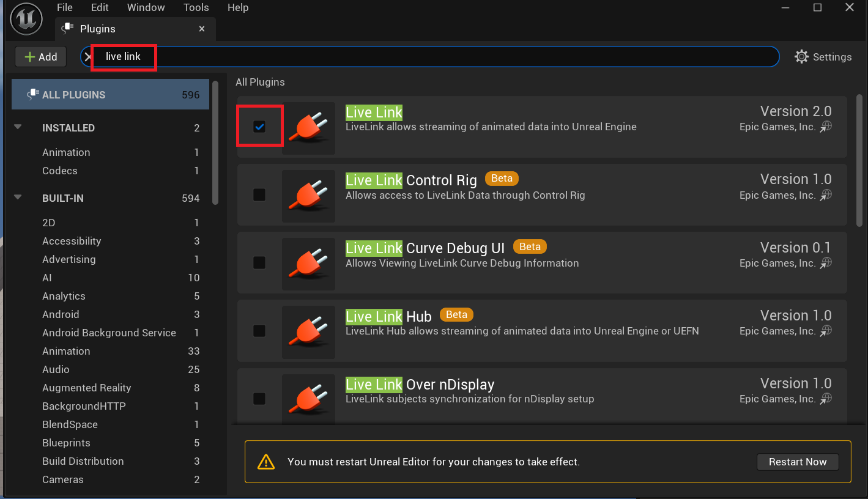Open the Tools menu
This screenshot has height=499, width=868.
click(x=196, y=7)
